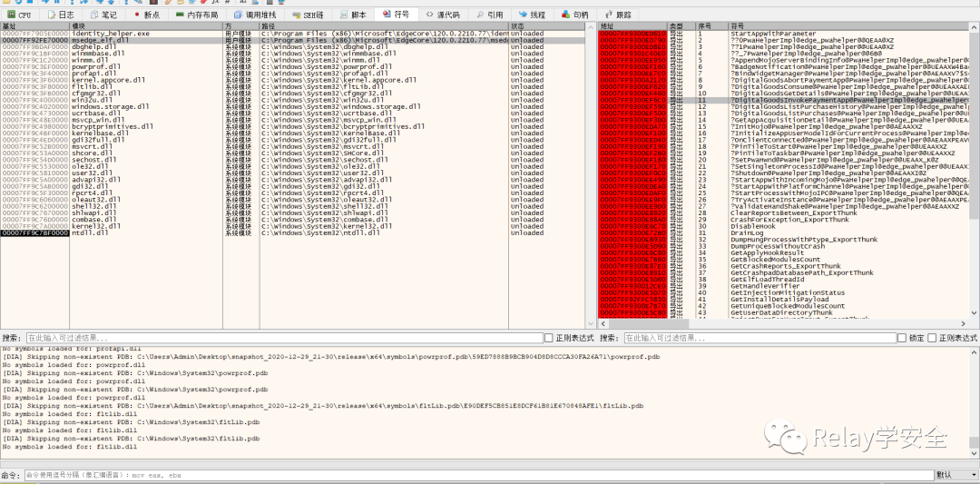Select module identity_helper.exe

(x=111, y=33)
